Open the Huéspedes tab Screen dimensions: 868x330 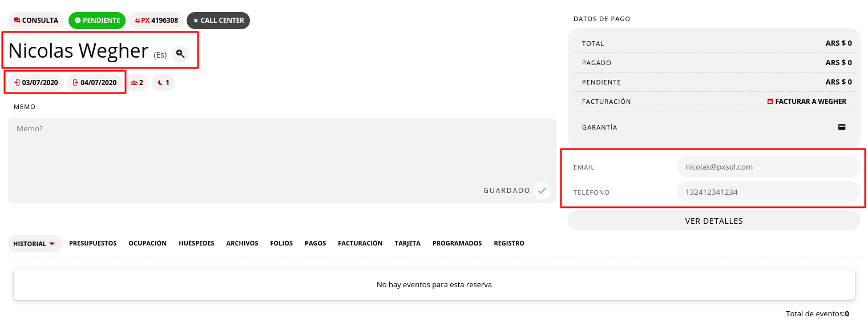(x=196, y=243)
